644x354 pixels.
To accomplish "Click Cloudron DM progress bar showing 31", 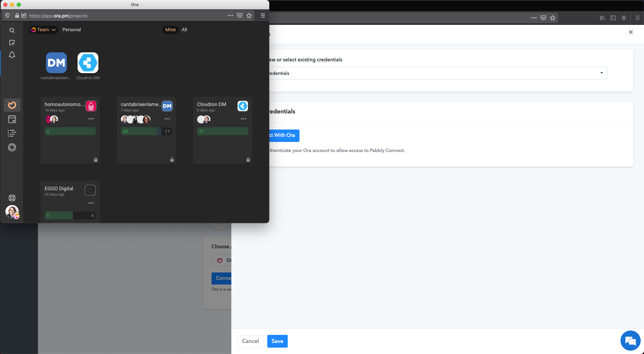I will pyautogui.click(x=223, y=131).
